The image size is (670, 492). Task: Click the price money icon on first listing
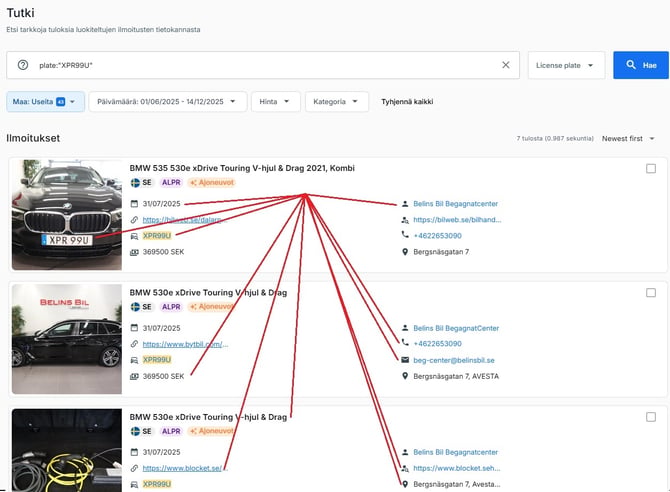[134, 252]
